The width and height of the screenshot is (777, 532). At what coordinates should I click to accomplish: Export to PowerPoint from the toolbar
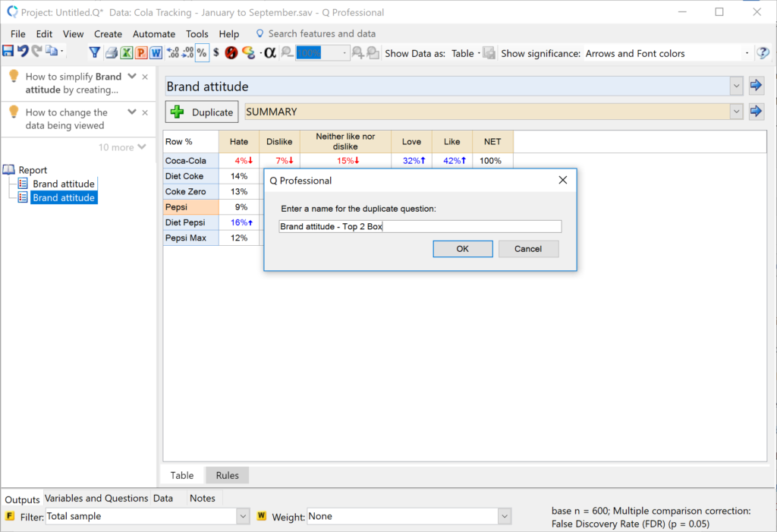coord(141,52)
